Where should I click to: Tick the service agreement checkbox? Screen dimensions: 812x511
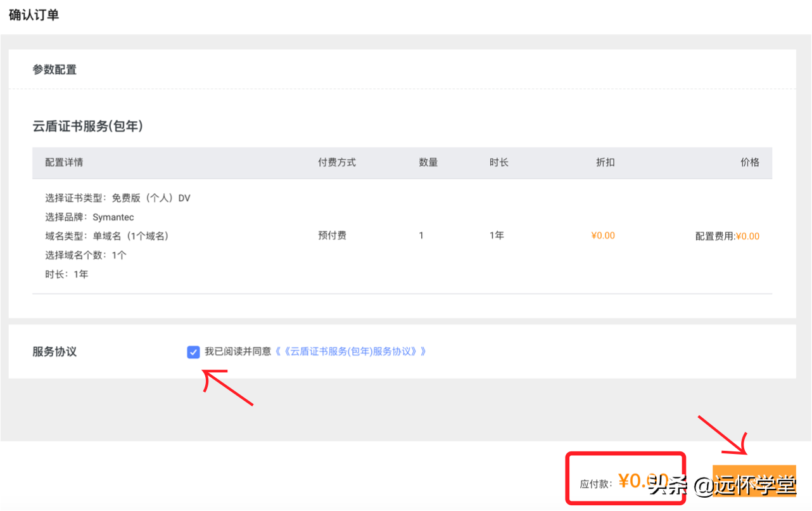tap(194, 352)
